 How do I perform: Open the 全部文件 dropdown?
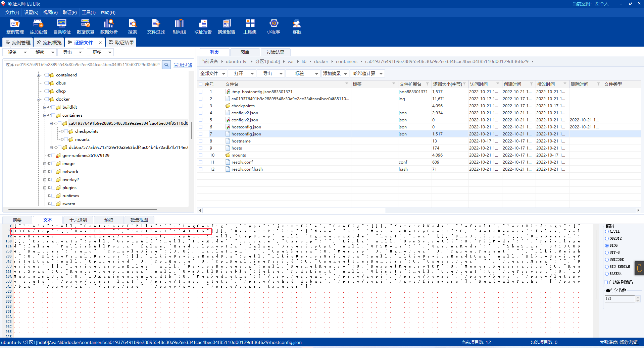point(213,73)
